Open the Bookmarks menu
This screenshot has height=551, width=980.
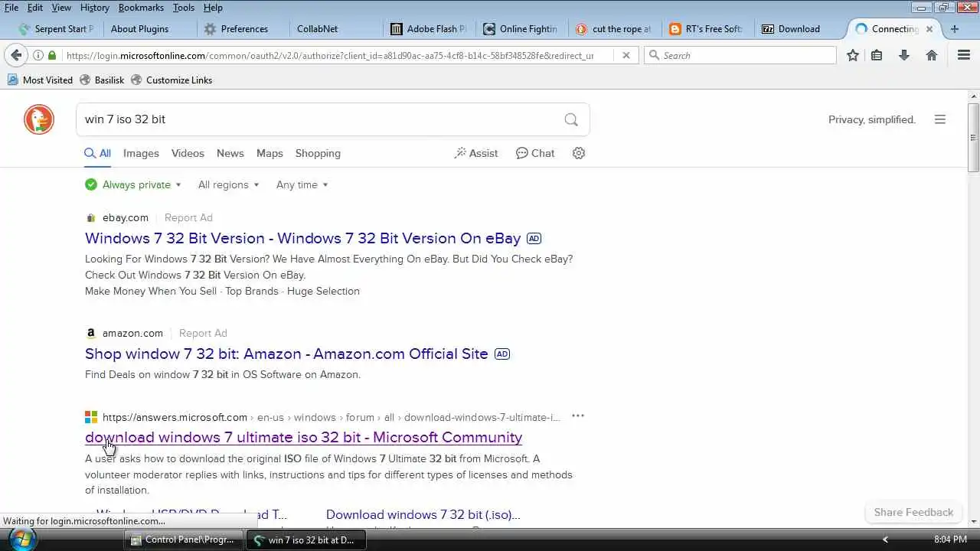pos(141,8)
